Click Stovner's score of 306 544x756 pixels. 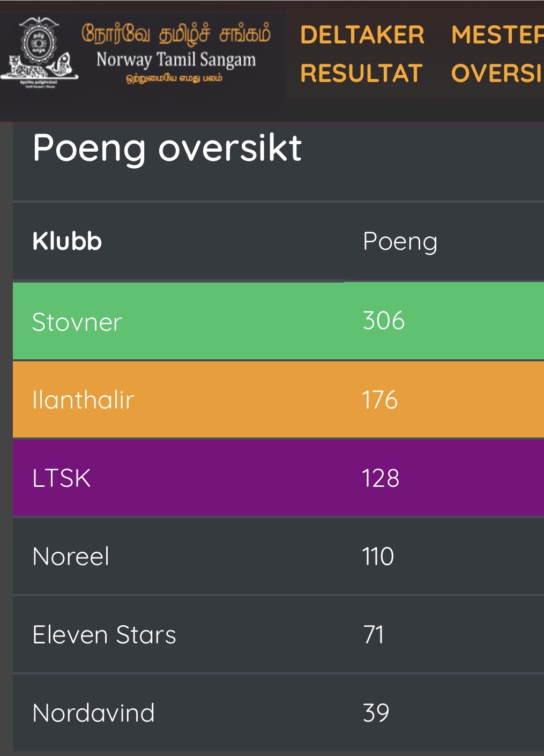click(384, 321)
